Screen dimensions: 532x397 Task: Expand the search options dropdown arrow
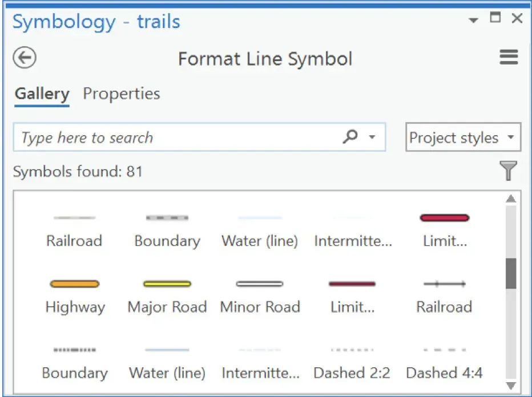pyautogui.click(x=372, y=137)
